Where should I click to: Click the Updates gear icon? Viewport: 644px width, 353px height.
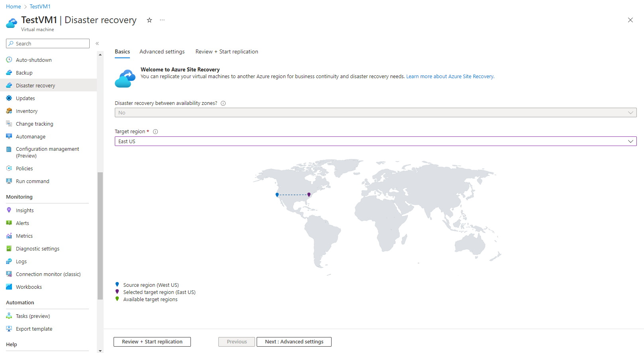[9, 98]
